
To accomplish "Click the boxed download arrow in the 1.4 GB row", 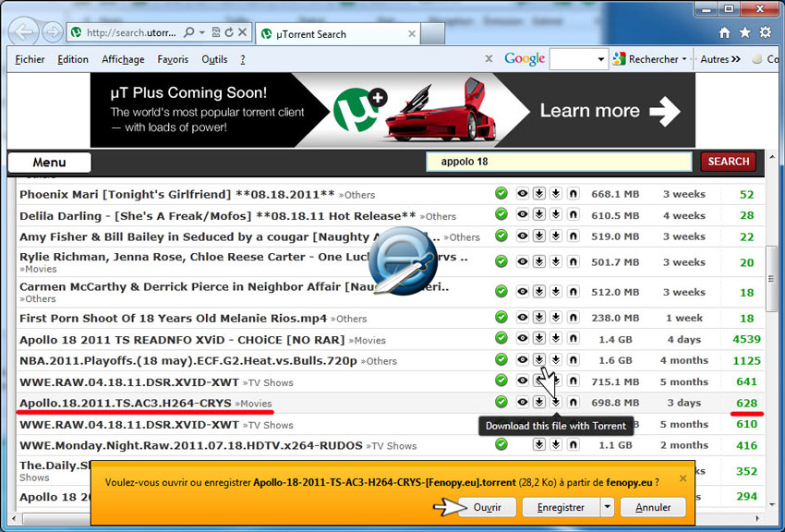I will click(x=538, y=339).
